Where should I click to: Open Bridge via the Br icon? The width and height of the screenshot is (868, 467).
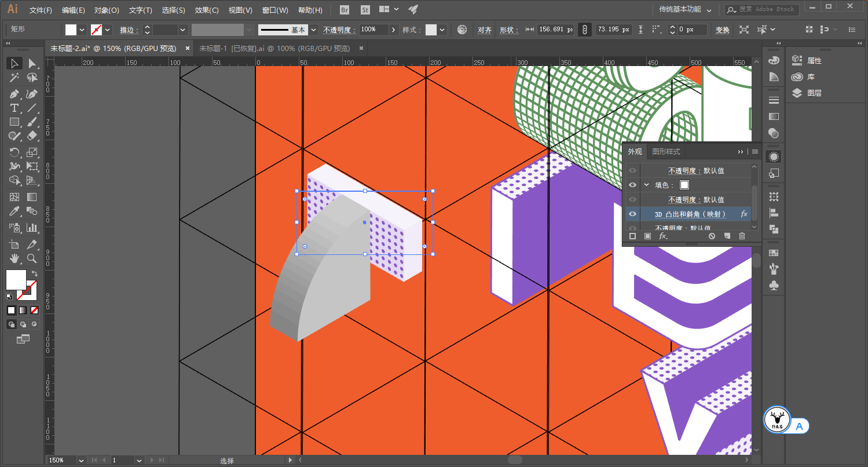click(x=345, y=9)
